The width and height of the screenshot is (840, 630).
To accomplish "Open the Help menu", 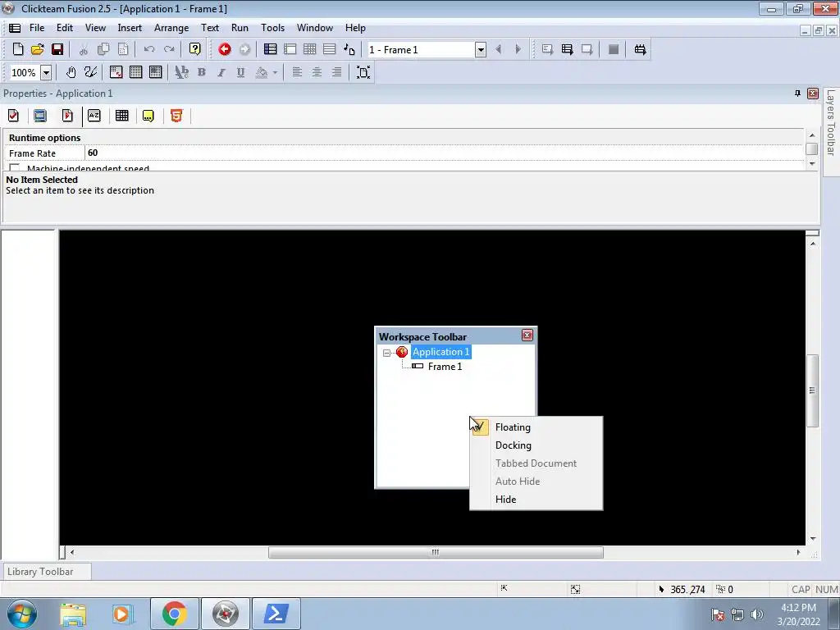I will click(355, 28).
